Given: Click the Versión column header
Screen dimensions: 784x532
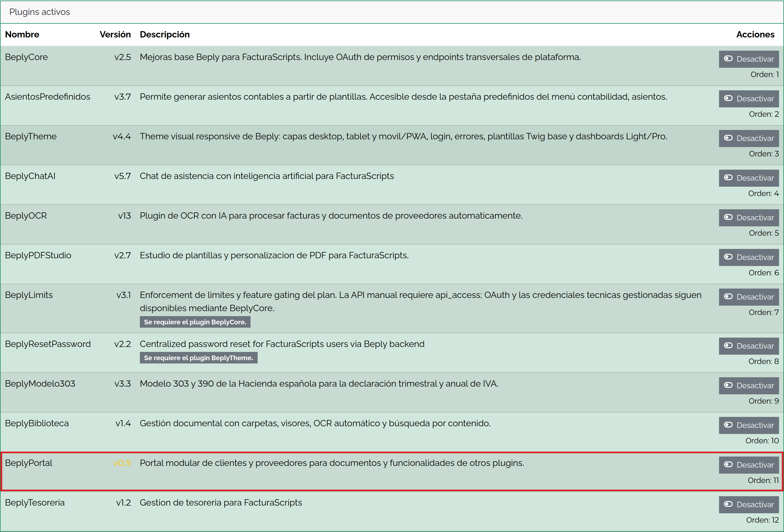Looking at the screenshot, I should coord(115,34).
